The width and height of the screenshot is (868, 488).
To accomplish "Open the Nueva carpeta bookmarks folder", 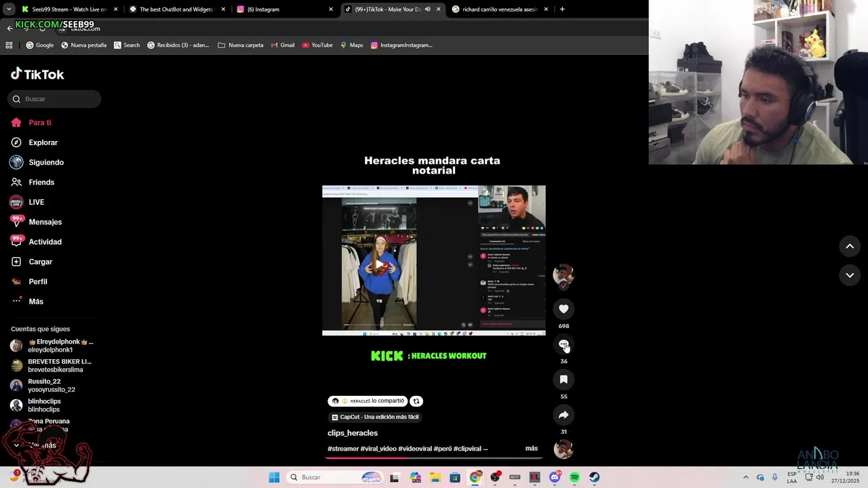I will click(241, 45).
